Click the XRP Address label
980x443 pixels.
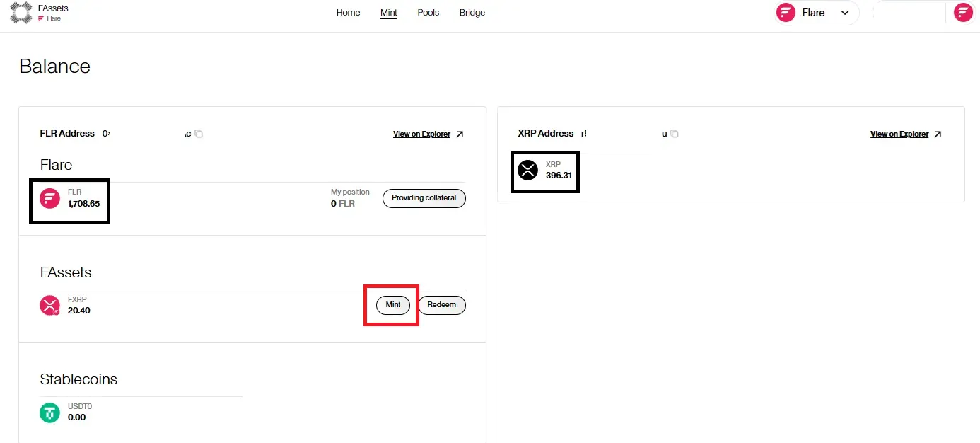click(x=546, y=134)
